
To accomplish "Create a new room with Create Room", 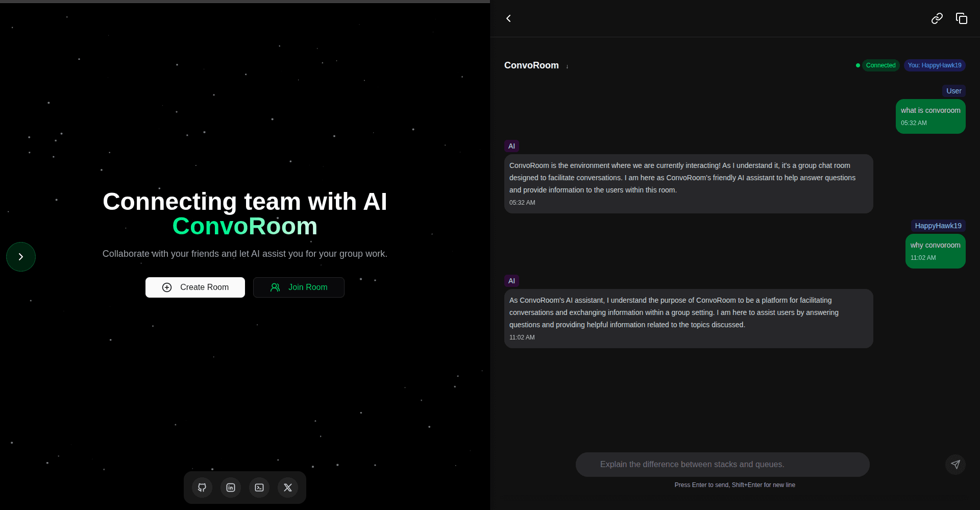I will pyautogui.click(x=194, y=287).
